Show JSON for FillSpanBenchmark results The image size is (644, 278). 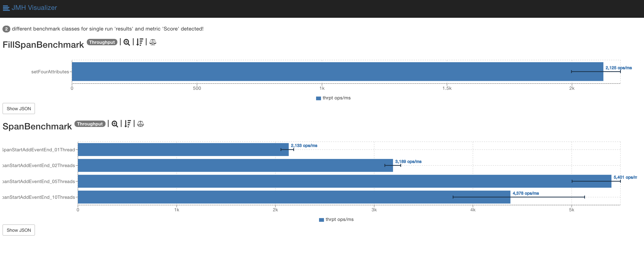(x=18, y=108)
